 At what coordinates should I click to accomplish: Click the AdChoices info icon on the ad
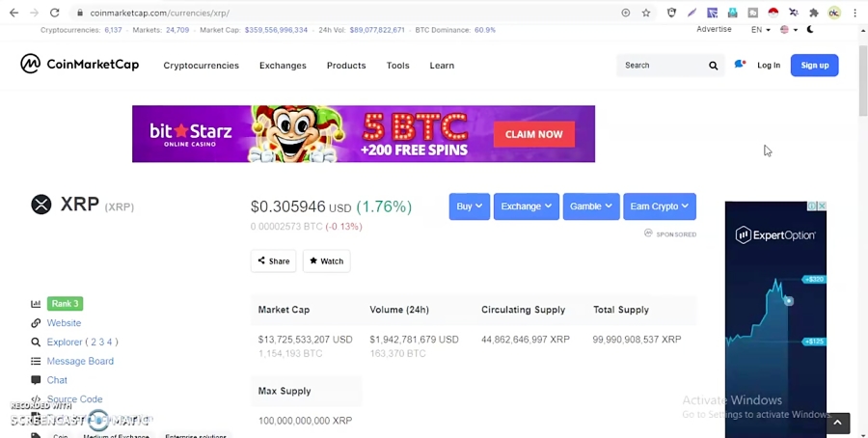pos(812,206)
